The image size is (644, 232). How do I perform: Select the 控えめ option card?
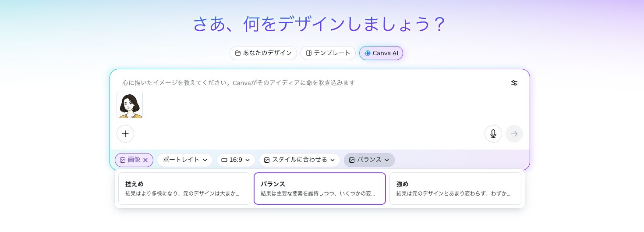point(184,189)
